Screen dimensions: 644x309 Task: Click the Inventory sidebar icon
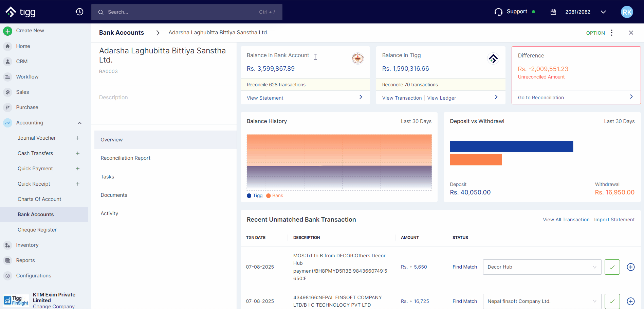pos(7,245)
